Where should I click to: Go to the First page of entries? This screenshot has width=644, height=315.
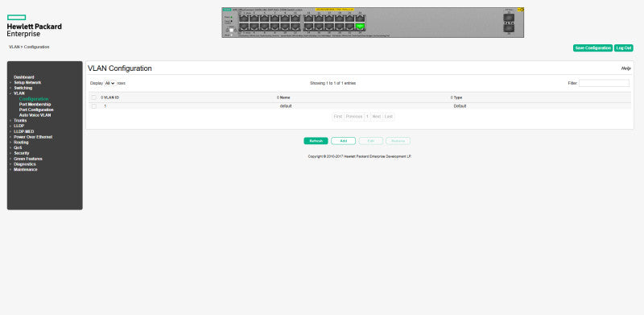pyautogui.click(x=338, y=117)
